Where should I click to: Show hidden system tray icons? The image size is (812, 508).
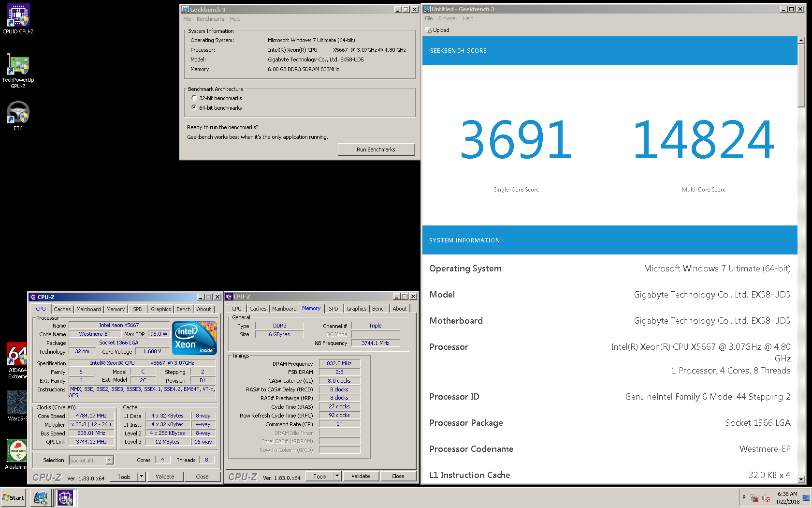click(x=744, y=497)
